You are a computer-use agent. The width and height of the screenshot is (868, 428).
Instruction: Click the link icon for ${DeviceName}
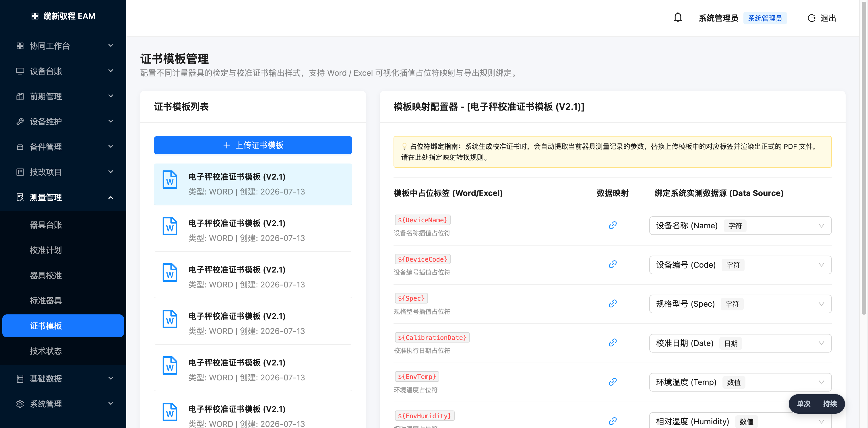pos(613,225)
